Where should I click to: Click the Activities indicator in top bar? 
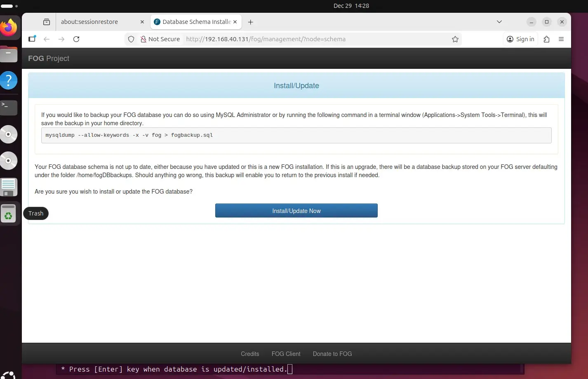(x=9, y=6)
